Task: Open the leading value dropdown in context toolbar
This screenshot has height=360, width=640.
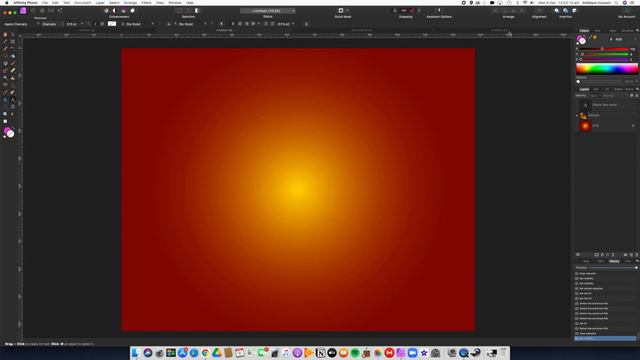Action: [286, 24]
